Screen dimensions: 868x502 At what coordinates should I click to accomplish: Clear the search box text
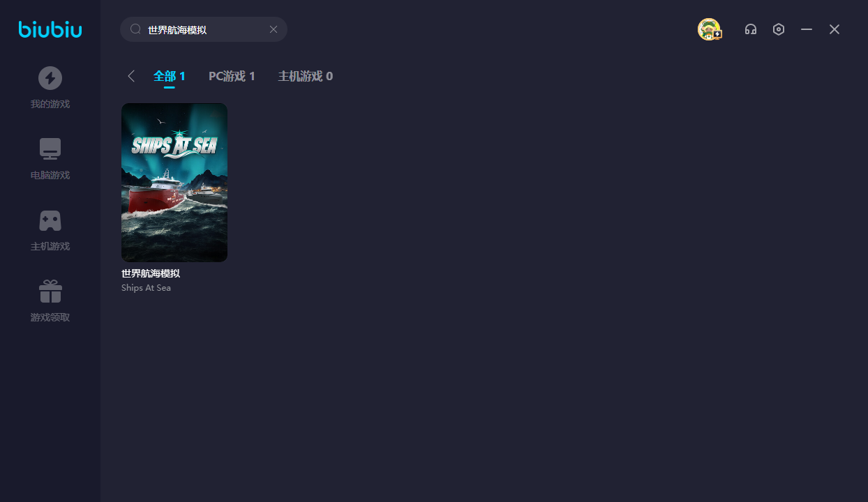(274, 29)
